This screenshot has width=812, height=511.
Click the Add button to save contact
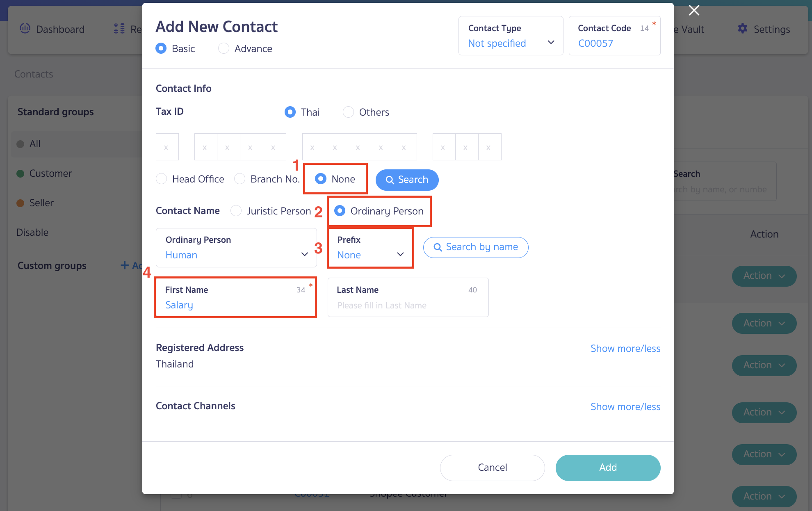pos(608,468)
